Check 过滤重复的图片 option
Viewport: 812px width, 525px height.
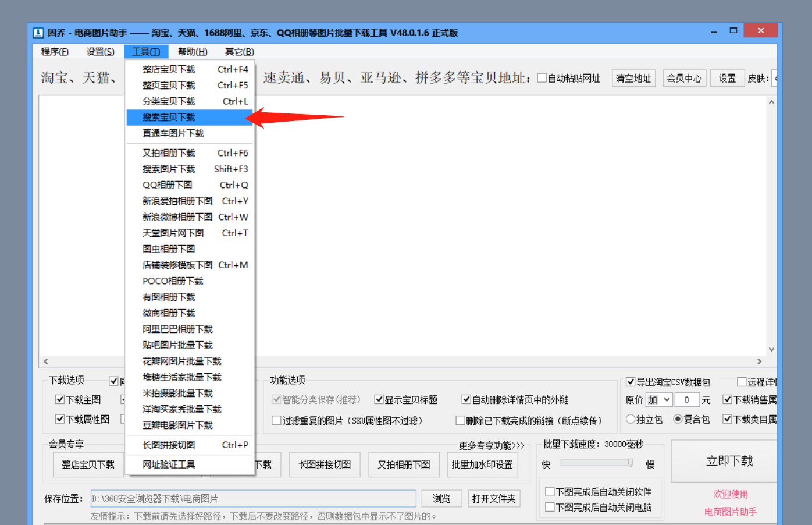(x=276, y=420)
